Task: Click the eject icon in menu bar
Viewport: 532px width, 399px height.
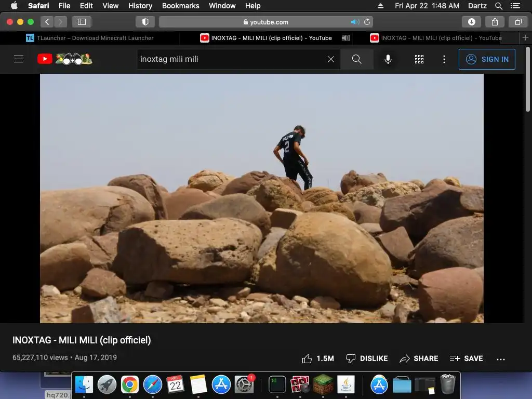Action: [x=380, y=6]
